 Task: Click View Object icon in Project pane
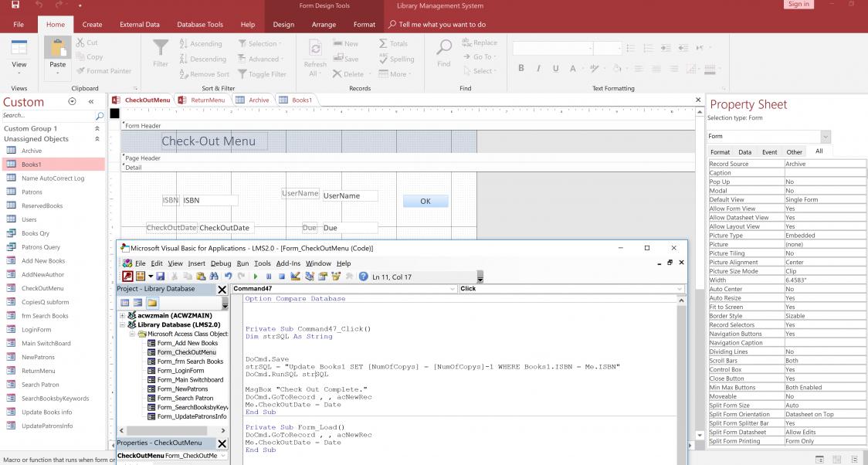click(x=137, y=303)
